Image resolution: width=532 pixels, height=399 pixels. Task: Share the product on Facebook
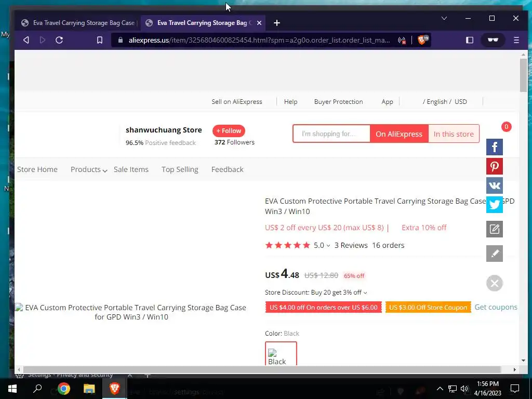(495, 147)
